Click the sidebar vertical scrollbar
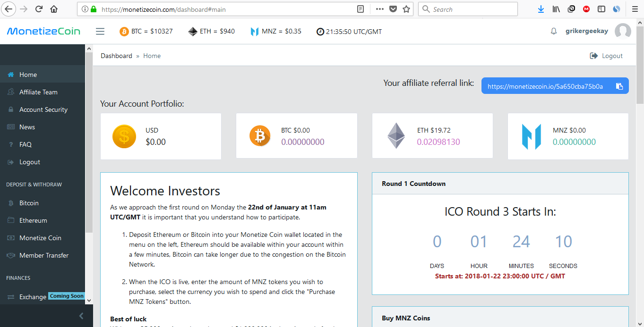The width and height of the screenshot is (644, 327). pos(89,142)
